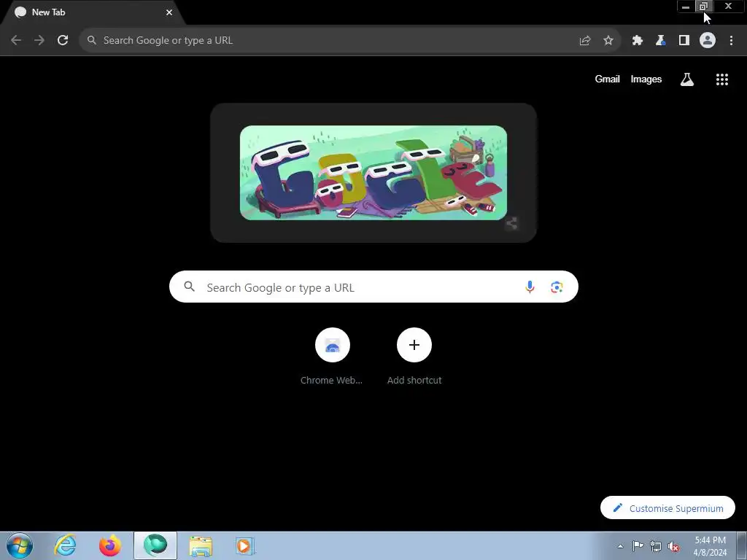Add a new shortcut tile
Viewport: 747px width, 560px height.
(x=414, y=356)
